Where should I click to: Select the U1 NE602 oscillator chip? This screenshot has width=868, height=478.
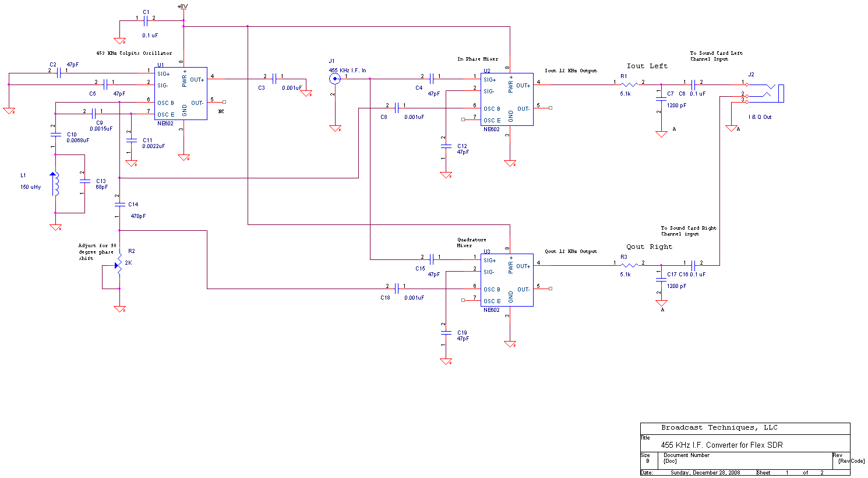click(x=181, y=93)
